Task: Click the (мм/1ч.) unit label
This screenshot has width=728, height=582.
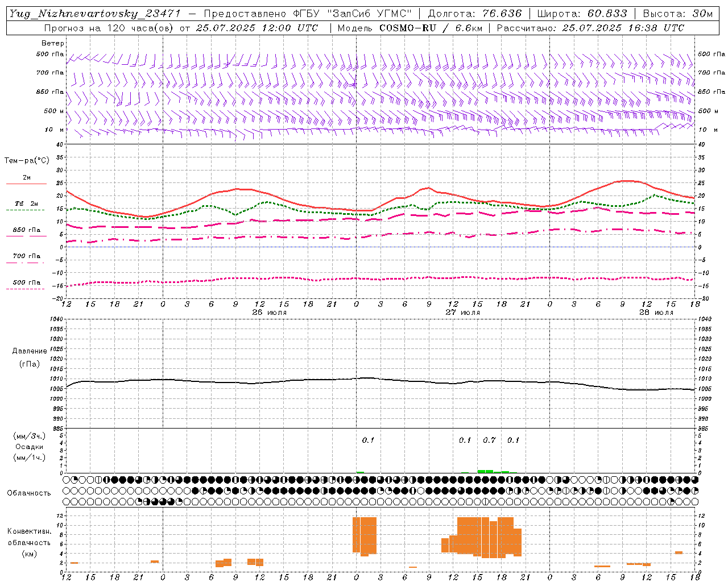Action: (30, 458)
